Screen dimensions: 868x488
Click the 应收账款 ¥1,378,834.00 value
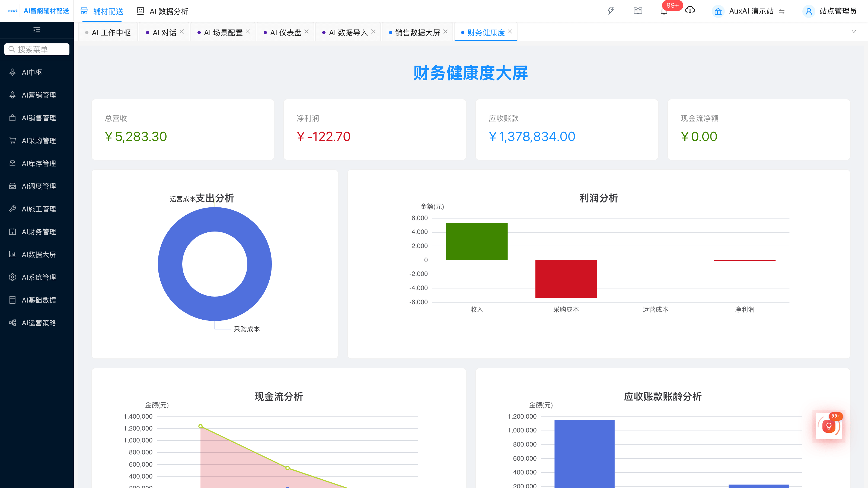[x=532, y=136]
